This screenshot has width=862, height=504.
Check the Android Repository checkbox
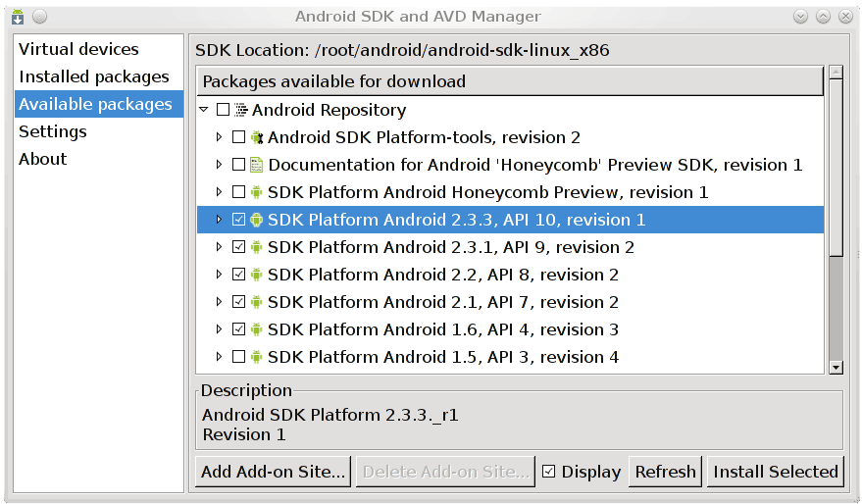pyautogui.click(x=224, y=110)
